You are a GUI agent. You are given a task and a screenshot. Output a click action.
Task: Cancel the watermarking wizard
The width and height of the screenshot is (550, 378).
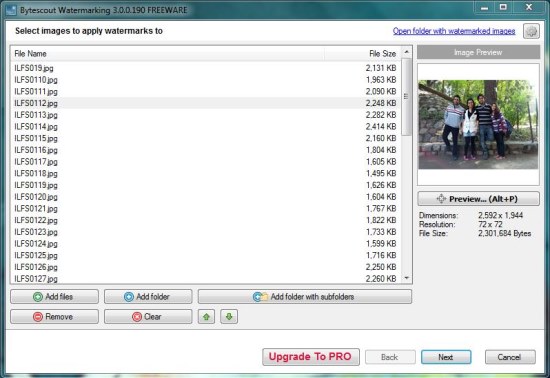[x=510, y=357]
